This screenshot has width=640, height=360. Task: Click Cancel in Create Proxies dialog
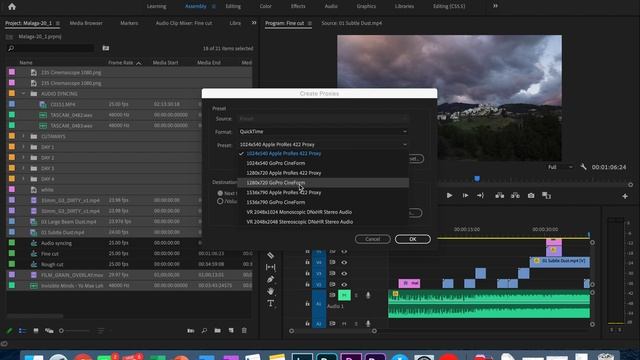(372, 239)
